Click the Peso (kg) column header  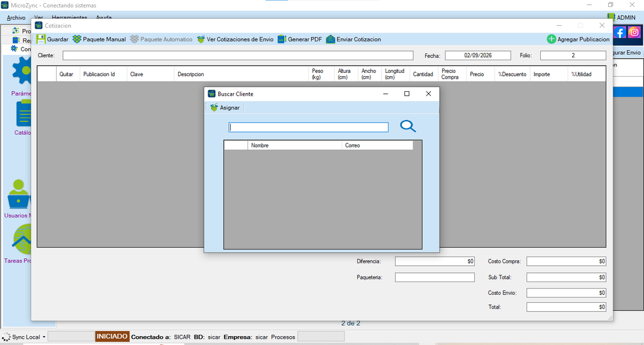(x=321, y=74)
